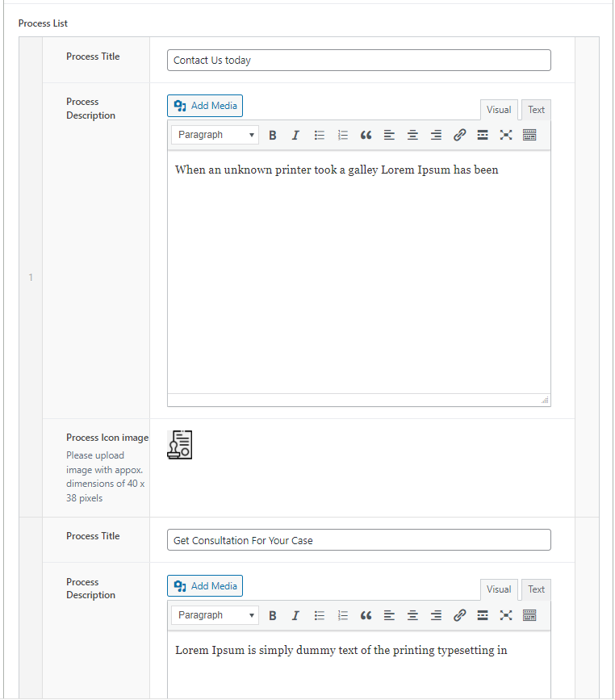Click text 'When an unknown printer took a galley'
Viewport: 615px width, 700px height.
(277, 170)
